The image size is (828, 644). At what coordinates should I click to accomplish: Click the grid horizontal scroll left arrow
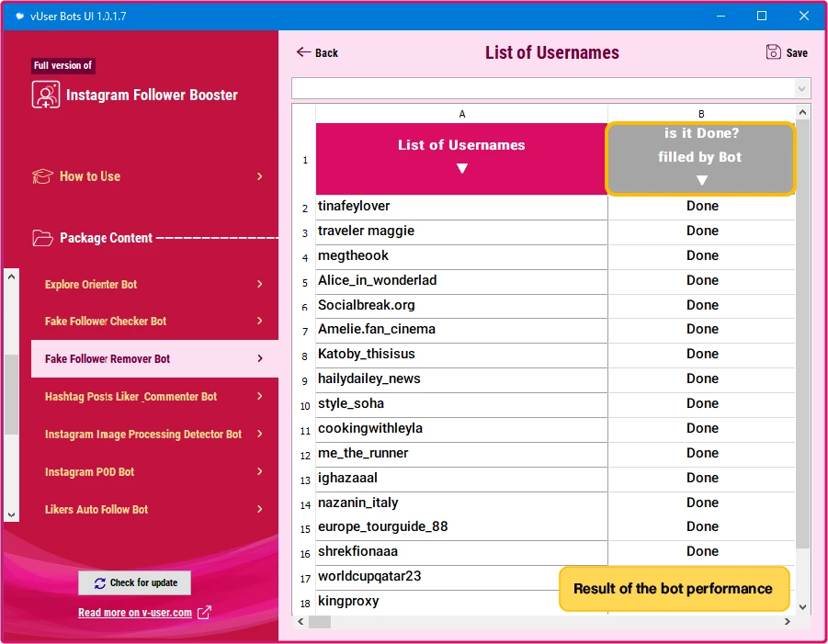click(x=301, y=622)
